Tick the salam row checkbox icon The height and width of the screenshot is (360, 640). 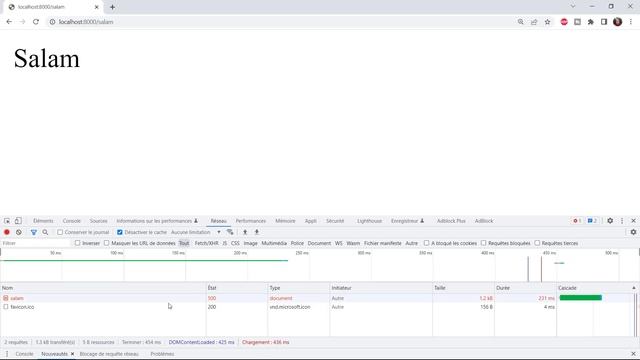pos(6,298)
